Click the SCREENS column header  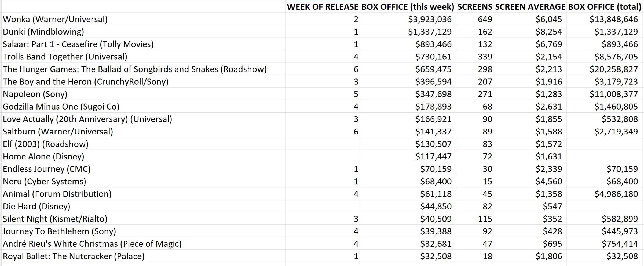475,7
